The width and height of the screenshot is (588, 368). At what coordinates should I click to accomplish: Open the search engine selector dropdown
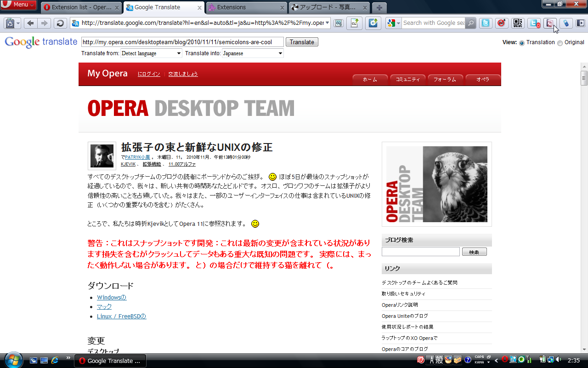click(394, 23)
